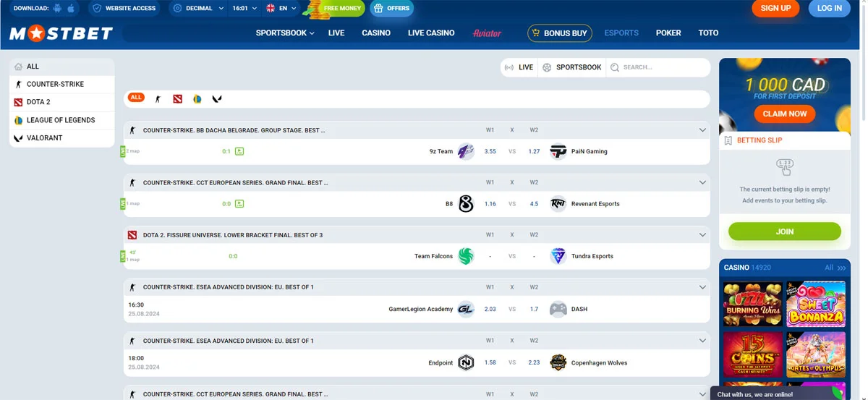The height and width of the screenshot is (400, 868).
Task: Open the Live Casino menu item
Action: tap(431, 33)
